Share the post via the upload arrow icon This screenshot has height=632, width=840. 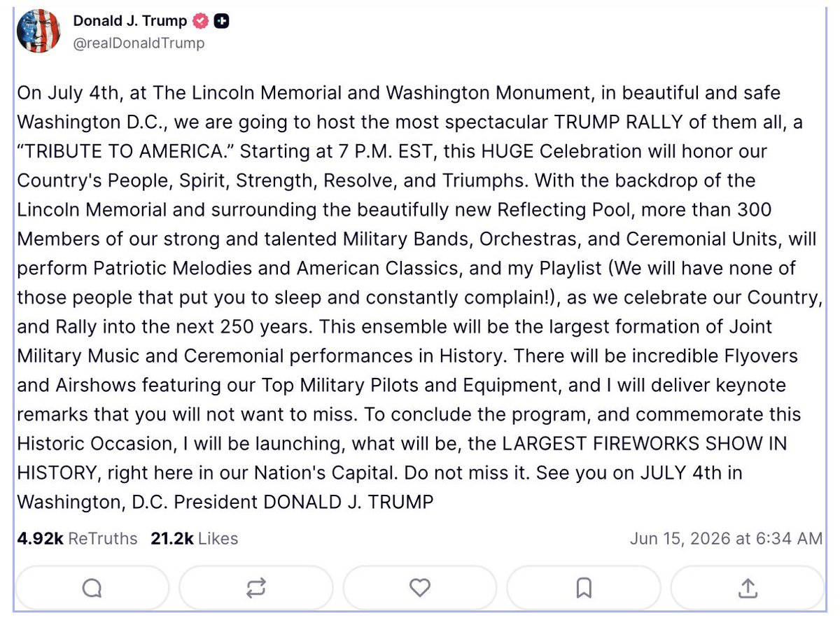click(x=748, y=589)
